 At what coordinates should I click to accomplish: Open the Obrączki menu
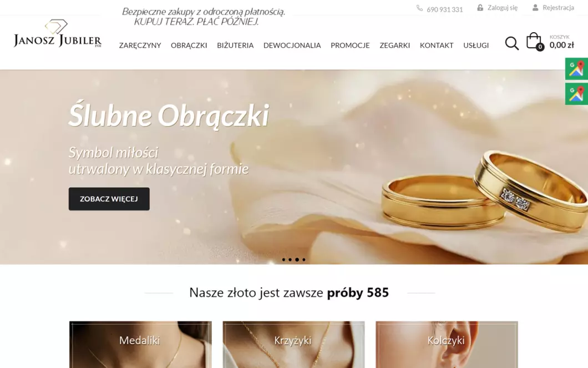tap(189, 46)
